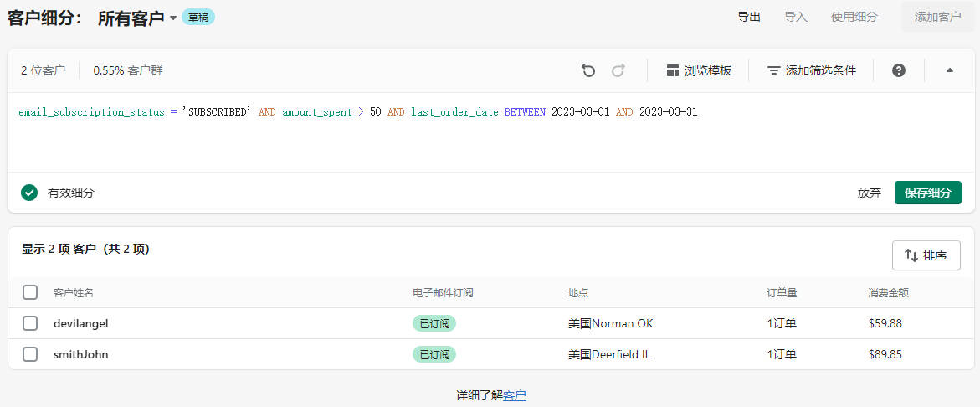Open the 排序 sort menu

tap(926, 255)
